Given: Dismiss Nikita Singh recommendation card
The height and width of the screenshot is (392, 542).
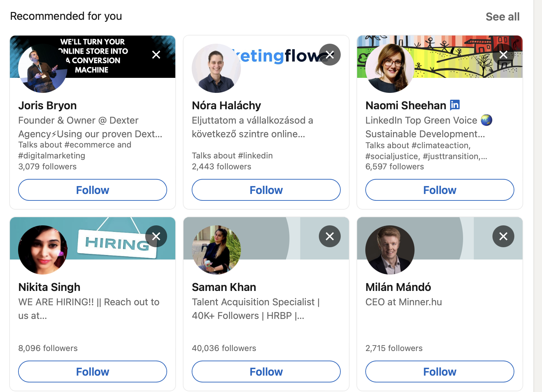Looking at the screenshot, I should [x=156, y=236].
